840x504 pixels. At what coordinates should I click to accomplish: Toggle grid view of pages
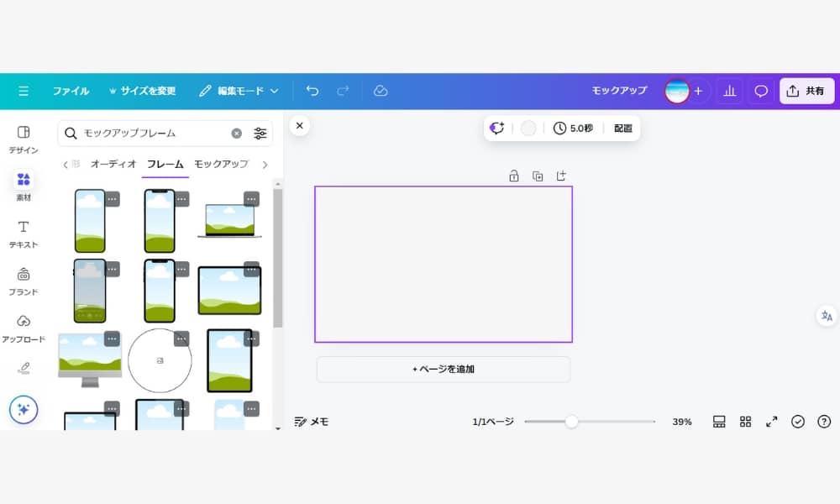(x=745, y=422)
